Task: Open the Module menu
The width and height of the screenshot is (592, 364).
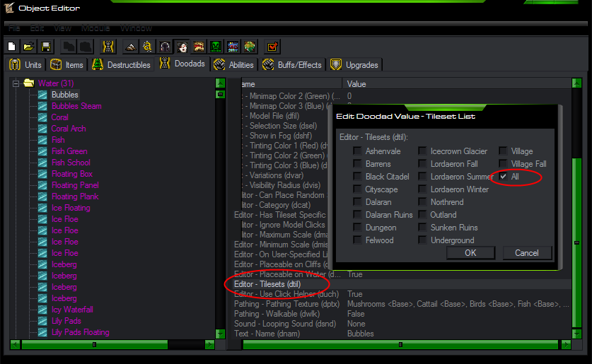Action: (x=95, y=28)
